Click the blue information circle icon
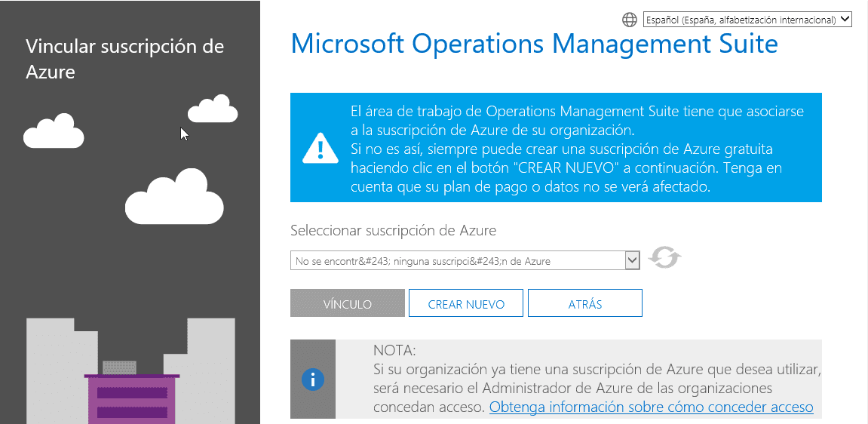 [x=313, y=379]
